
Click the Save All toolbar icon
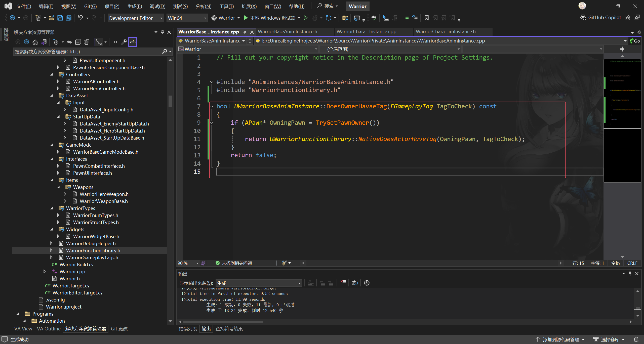68,18
